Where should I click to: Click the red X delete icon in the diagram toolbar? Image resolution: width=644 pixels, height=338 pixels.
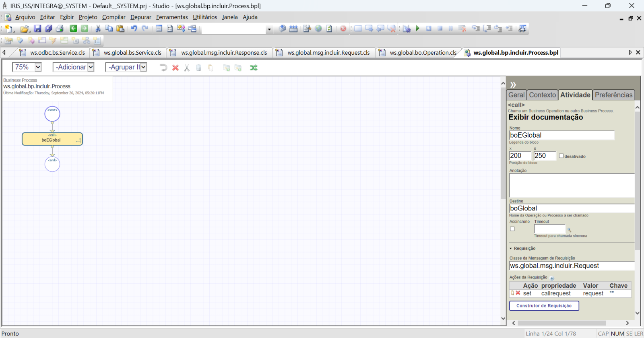[x=175, y=68]
